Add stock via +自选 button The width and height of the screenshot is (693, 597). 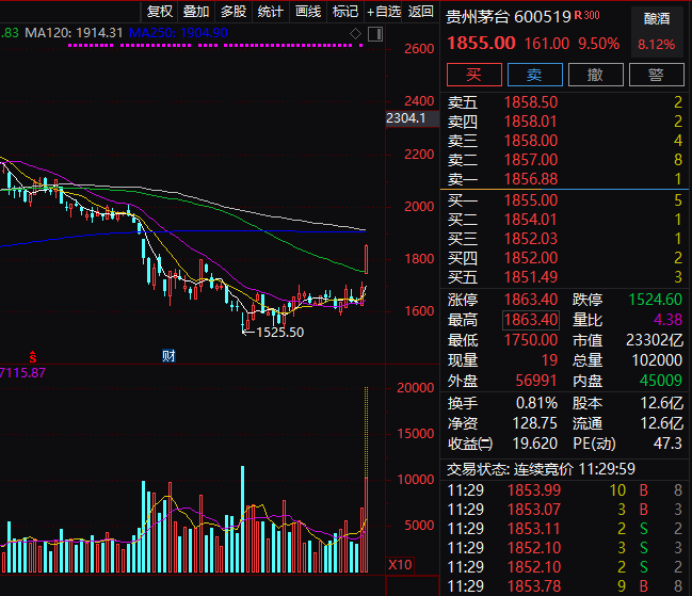[384, 11]
